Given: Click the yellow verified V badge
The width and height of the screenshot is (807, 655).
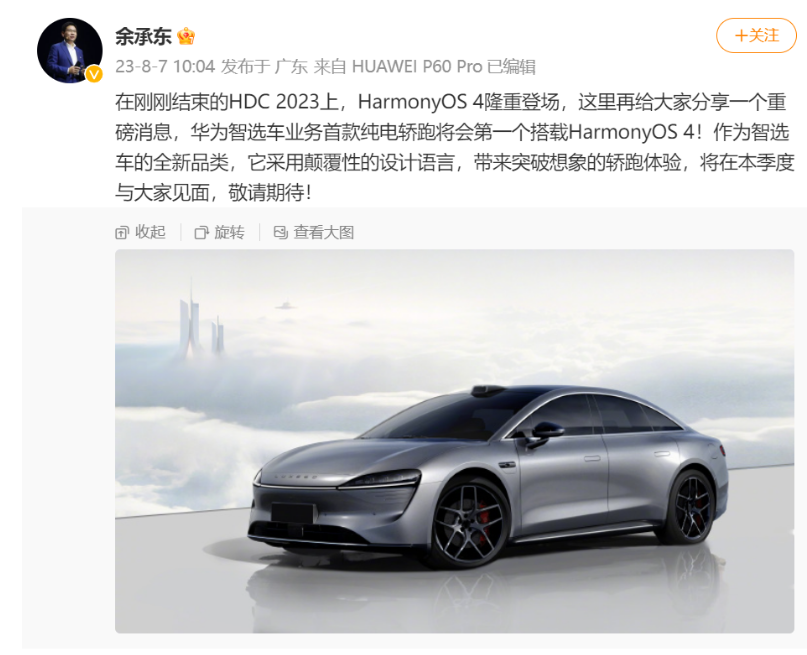Looking at the screenshot, I should click(x=93, y=75).
